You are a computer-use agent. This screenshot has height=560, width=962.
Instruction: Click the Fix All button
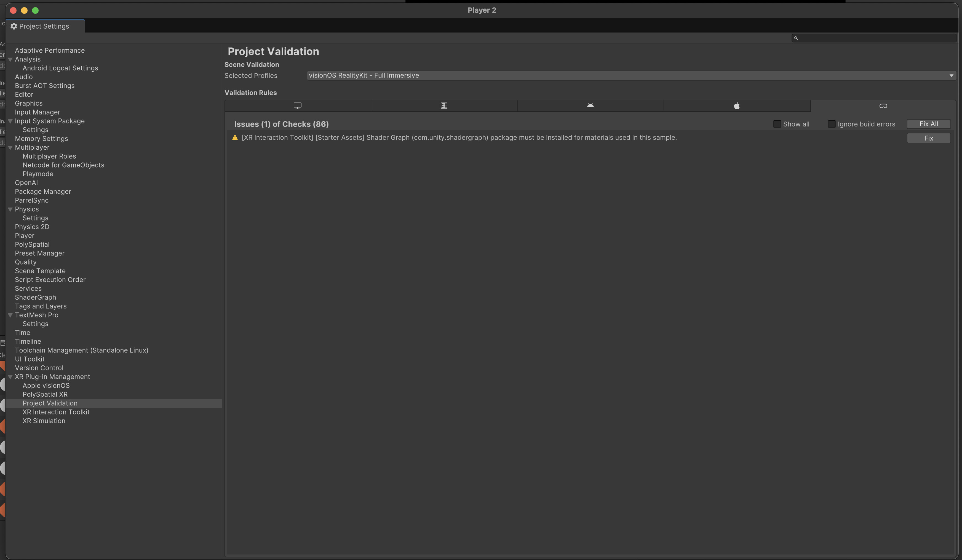(928, 124)
